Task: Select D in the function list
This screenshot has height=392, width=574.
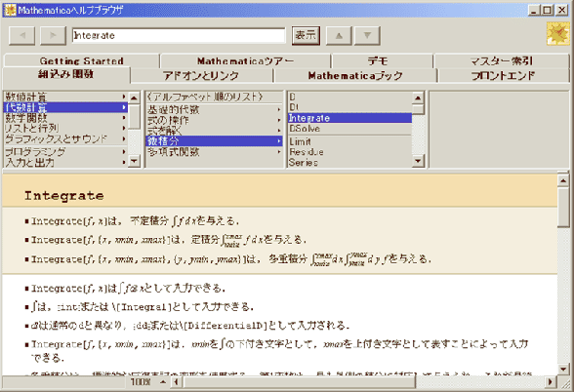Action: [x=349, y=97]
